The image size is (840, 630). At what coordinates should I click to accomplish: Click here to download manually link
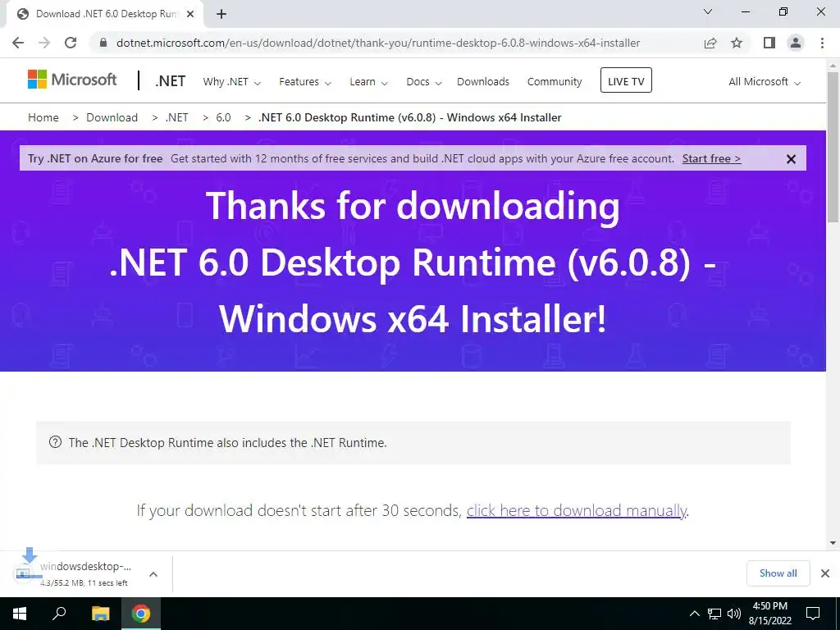[577, 510]
